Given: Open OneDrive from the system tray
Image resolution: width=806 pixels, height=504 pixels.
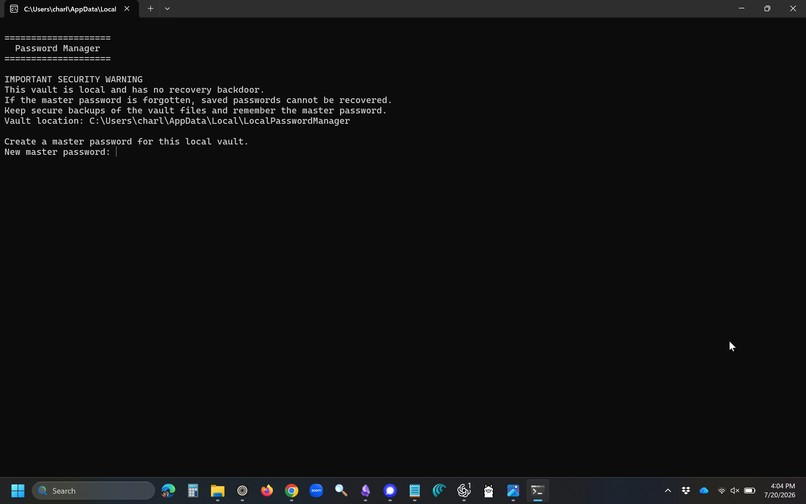Looking at the screenshot, I should (x=704, y=491).
